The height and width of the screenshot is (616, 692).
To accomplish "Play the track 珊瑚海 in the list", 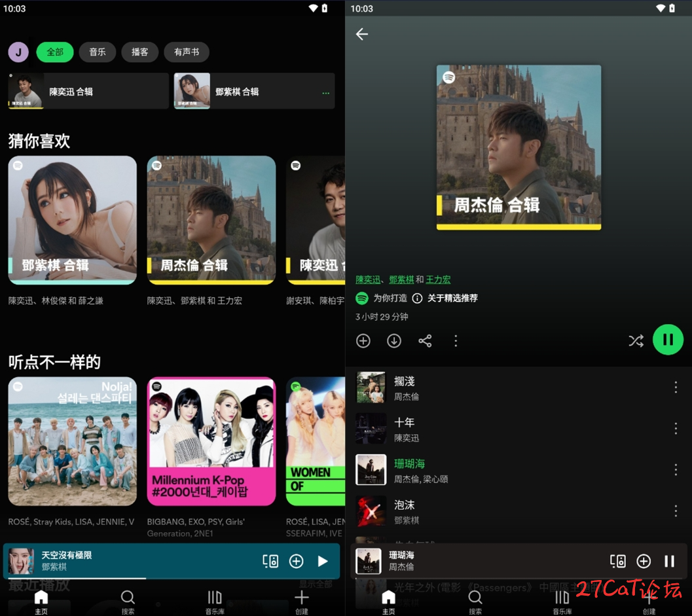I will pyautogui.click(x=519, y=470).
